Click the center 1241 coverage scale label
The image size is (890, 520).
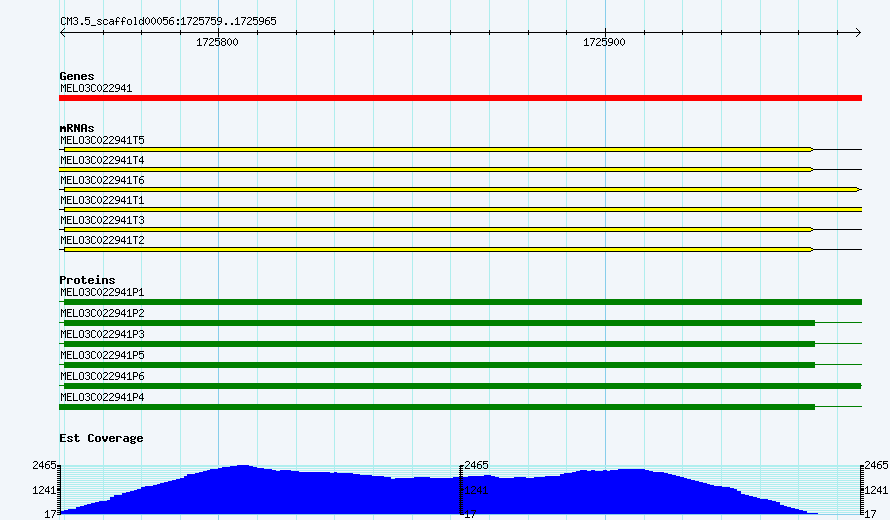[476, 490]
